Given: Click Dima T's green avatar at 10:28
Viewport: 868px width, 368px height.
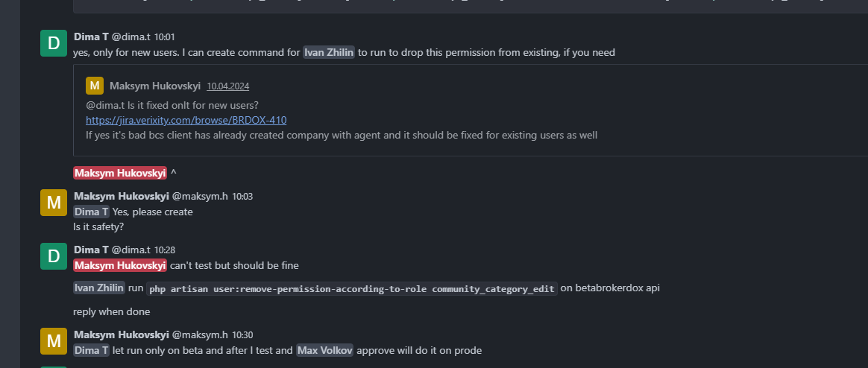Looking at the screenshot, I should tap(54, 256).
